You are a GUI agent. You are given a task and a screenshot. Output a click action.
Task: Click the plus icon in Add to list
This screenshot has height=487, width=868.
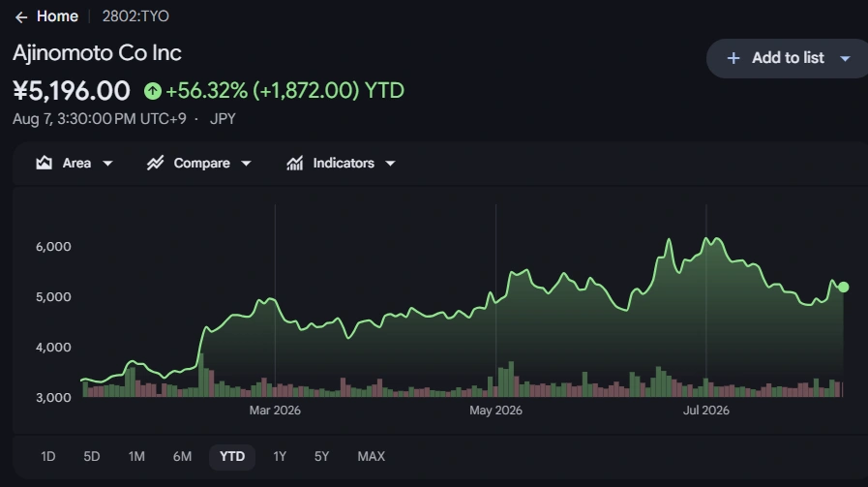[733, 58]
